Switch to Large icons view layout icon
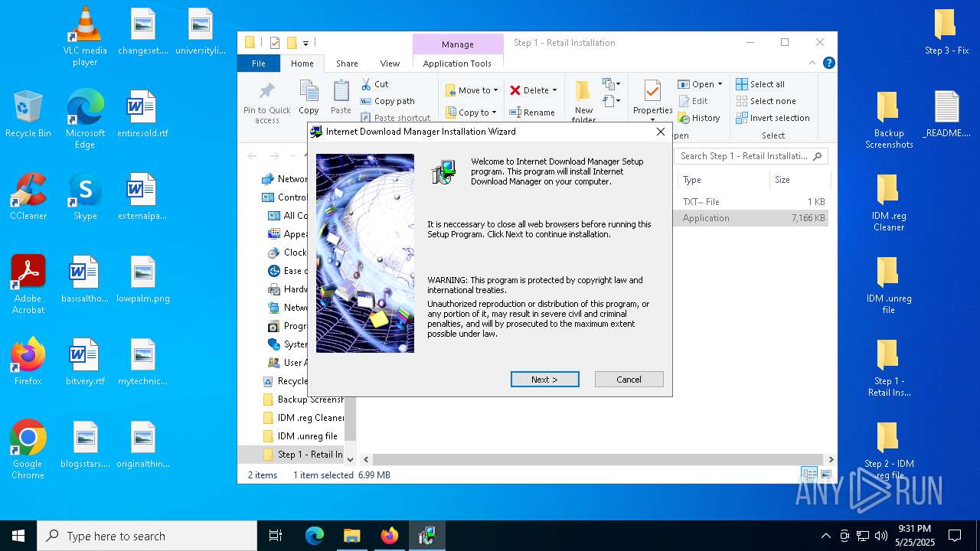Viewport: 980px width, 551px height. point(826,475)
